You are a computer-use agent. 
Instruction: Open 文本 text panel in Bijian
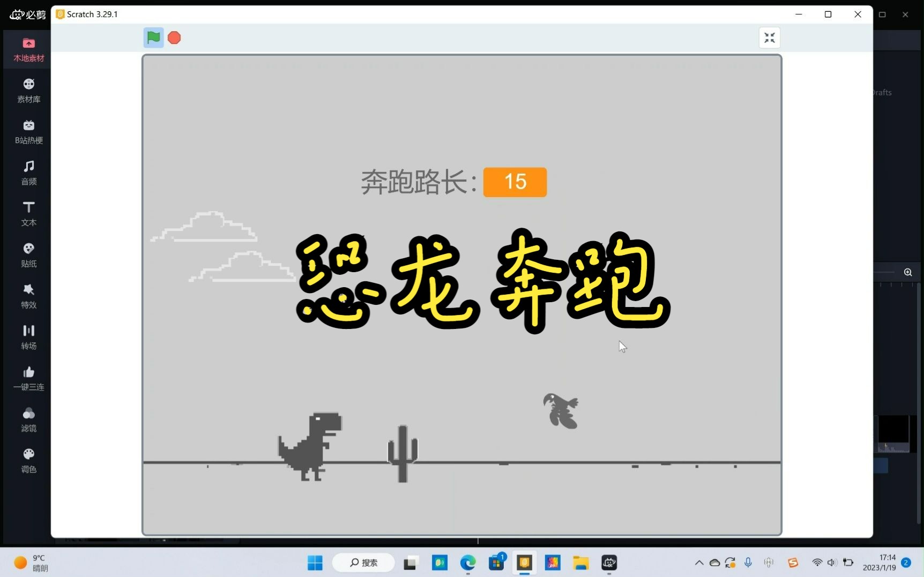tap(29, 214)
